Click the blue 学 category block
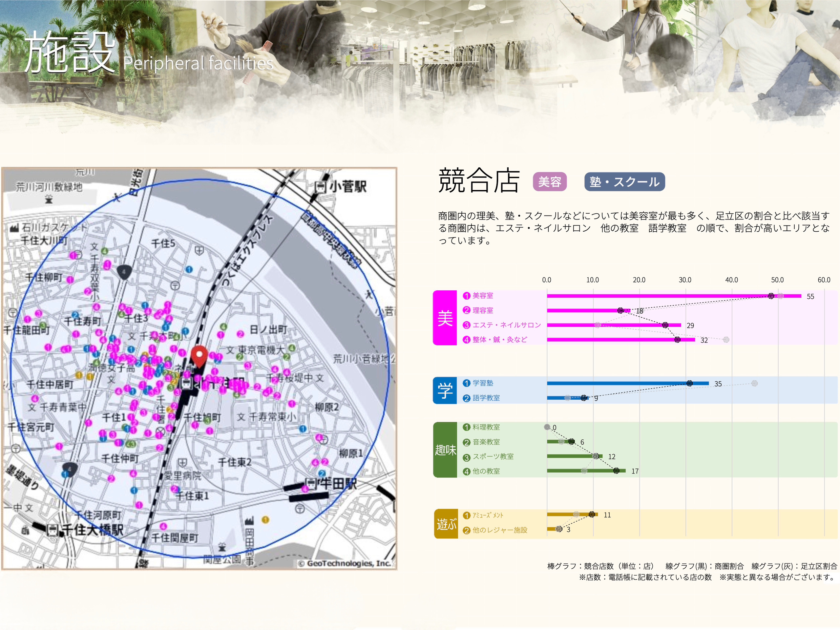Viewport: 840px width, 630px height. pyautogui.click(x=445, y=390)
